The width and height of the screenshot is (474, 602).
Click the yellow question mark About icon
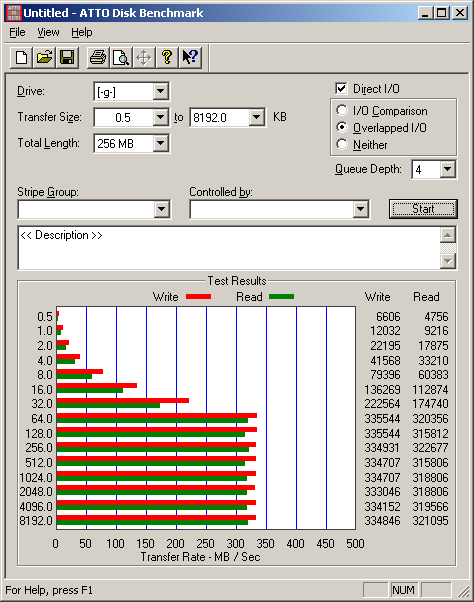pyautogui.click(x=167, y=58)
